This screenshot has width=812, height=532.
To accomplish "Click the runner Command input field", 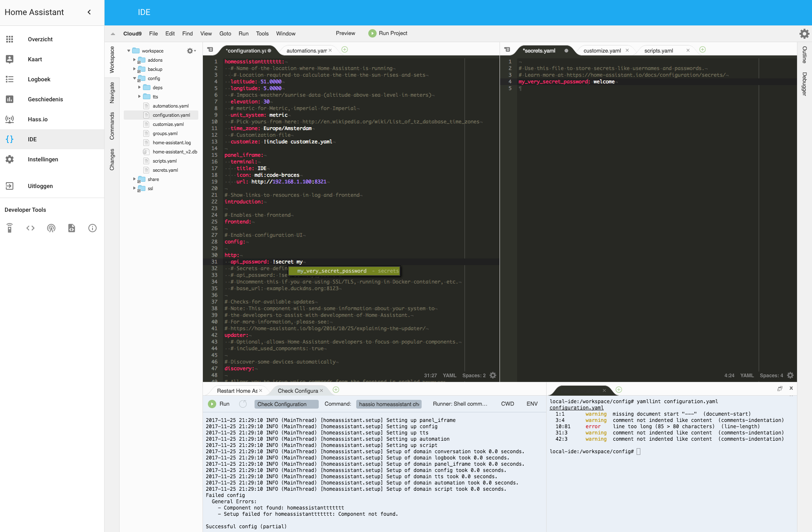I will (x=389, y=404).
